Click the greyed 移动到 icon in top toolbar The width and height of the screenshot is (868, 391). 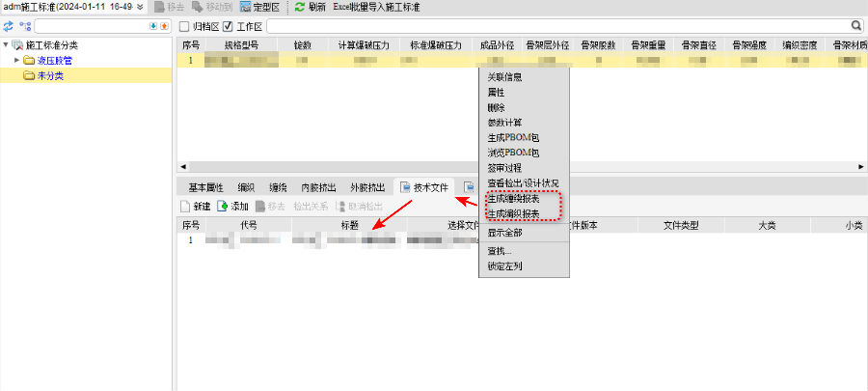(x=197, y=7)
